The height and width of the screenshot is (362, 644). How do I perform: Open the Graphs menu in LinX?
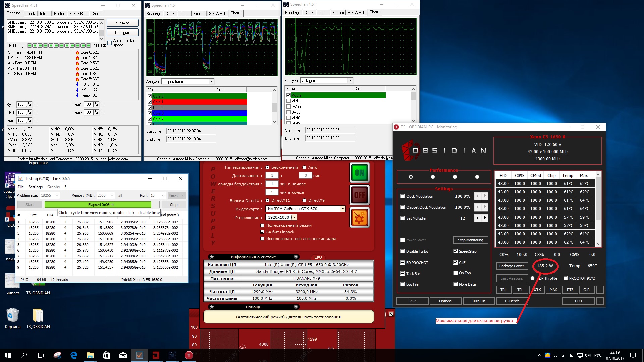click(53, 187)
